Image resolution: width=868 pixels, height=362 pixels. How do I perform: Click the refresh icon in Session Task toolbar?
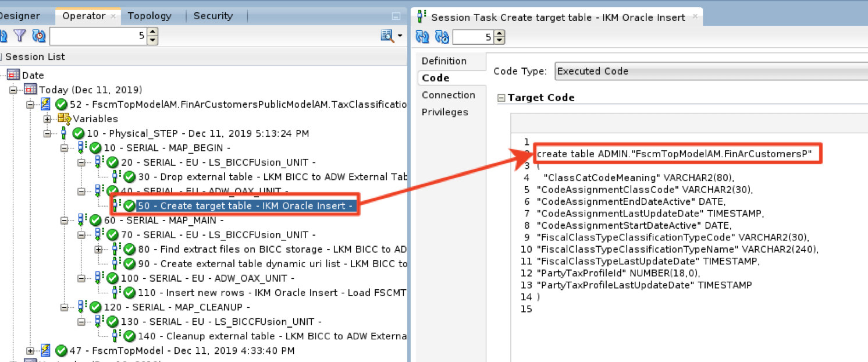[x=422, y=37]
